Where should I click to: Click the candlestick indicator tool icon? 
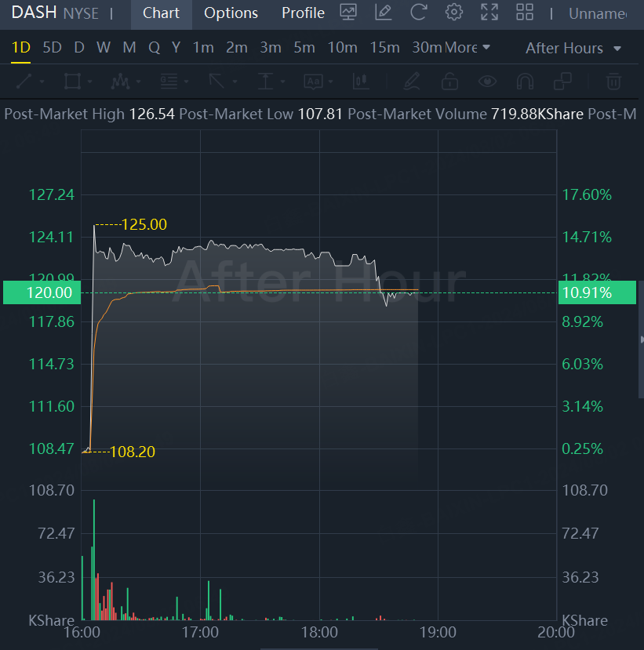361,82
